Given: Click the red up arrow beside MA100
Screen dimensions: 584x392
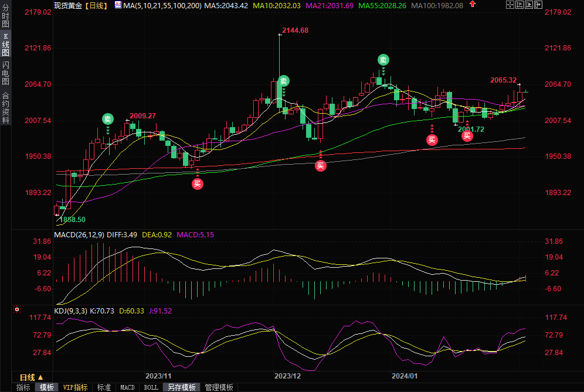Looking at the screenshot, I should (x=473, y=5).
